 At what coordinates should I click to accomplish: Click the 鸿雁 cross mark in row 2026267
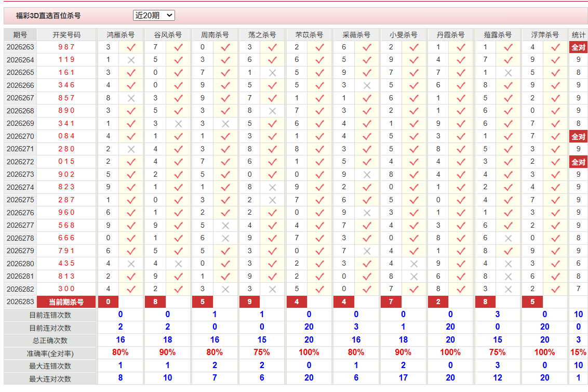(131, 98)
